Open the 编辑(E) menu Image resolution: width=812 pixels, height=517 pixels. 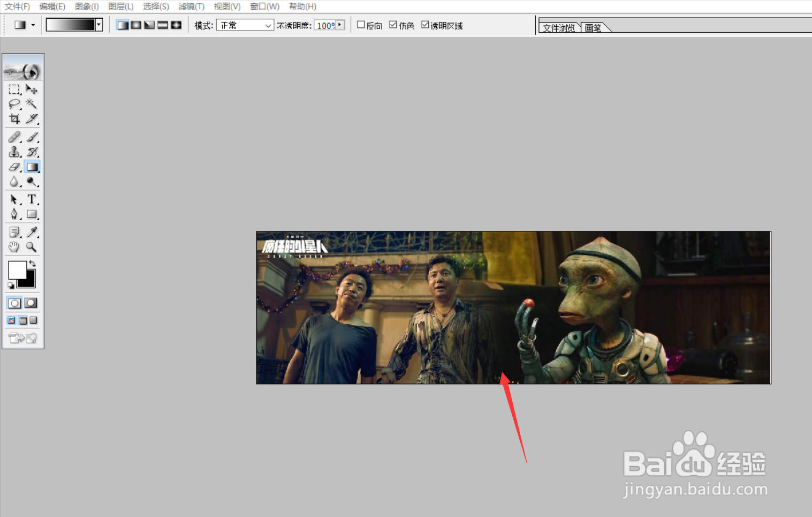tap(52, 6)
